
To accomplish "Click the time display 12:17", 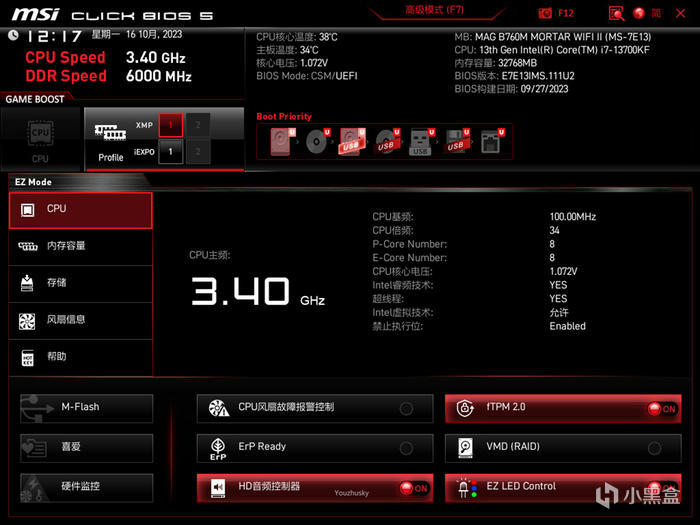I will click(x=54, y=36).
